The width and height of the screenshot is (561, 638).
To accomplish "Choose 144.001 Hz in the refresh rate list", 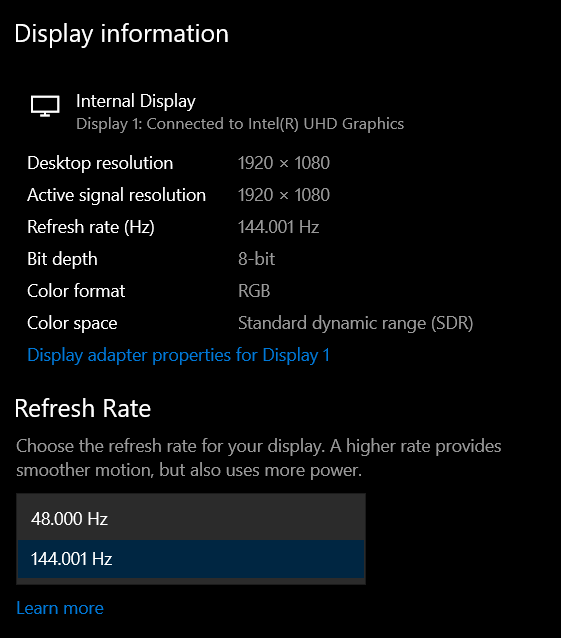I will [x=191, y=559].
